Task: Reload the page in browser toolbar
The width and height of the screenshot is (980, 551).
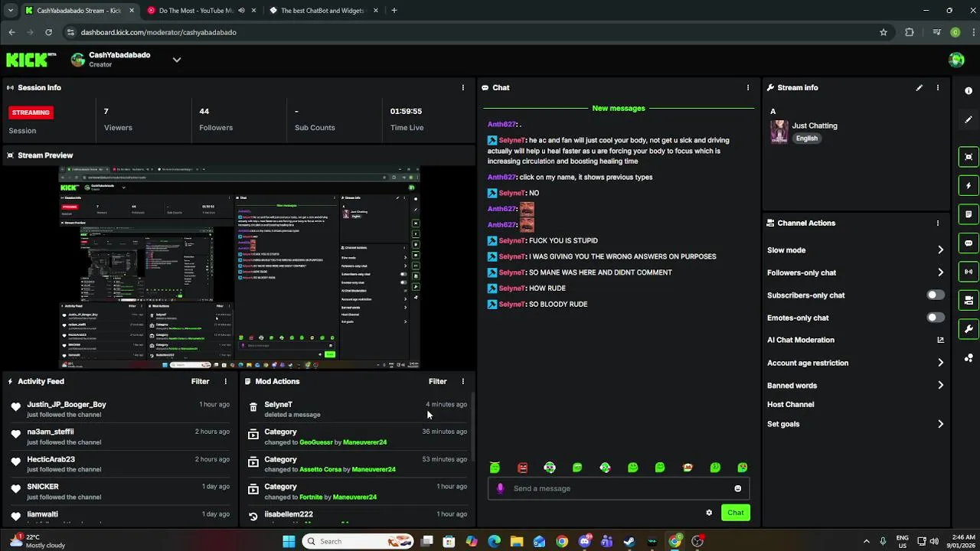Action: coord(48,32)
